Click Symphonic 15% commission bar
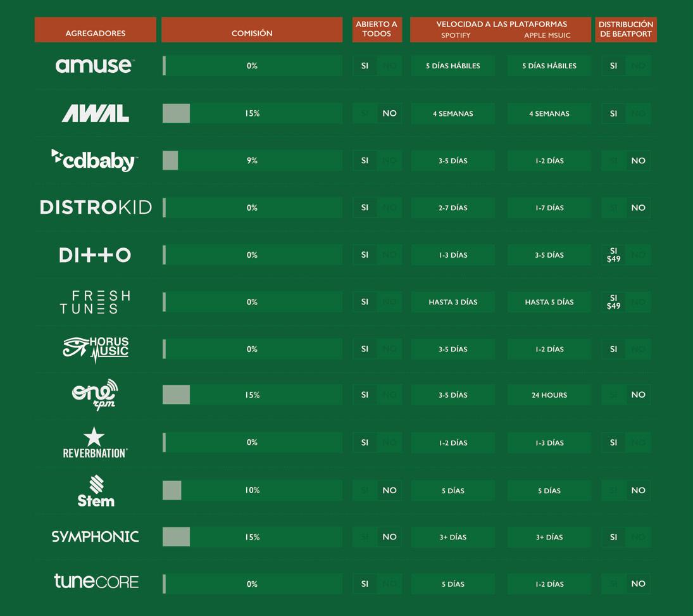The image size is (693, 616). pos(253,536)
